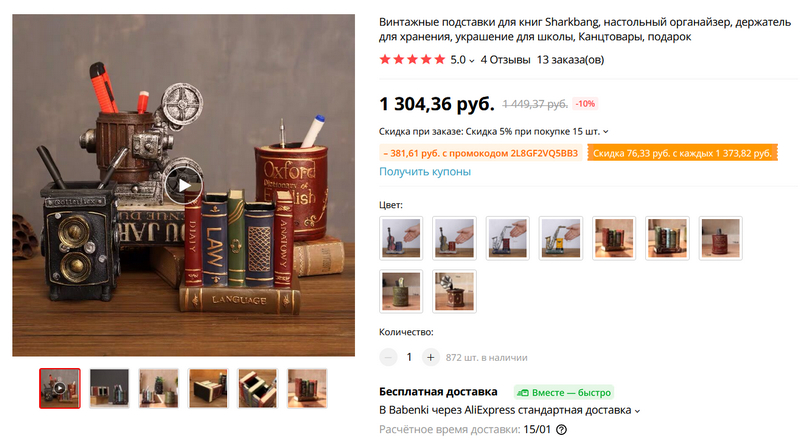Image resolution: width=800 pixels, height=440 pixels.
Task: Choose the gramophone pen holder color option
Action: (x=455, y=291)
